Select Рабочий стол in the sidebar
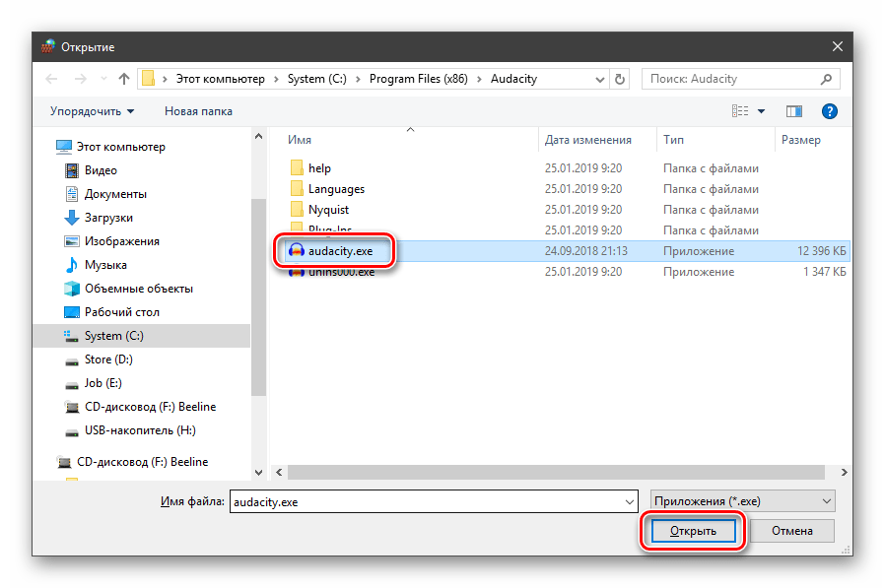The width and height of the screenshot is (885, 588). click(121, 312)
